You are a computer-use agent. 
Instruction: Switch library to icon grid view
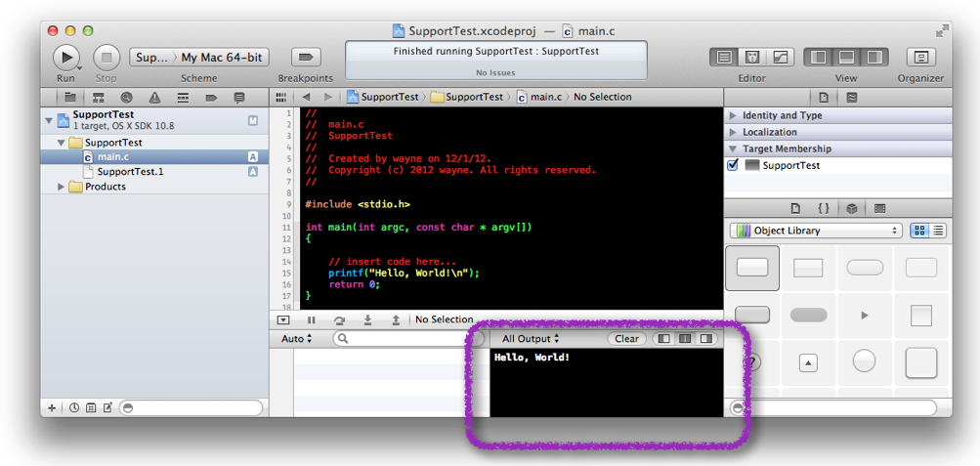pyautogui.click(x=919, y=231)
